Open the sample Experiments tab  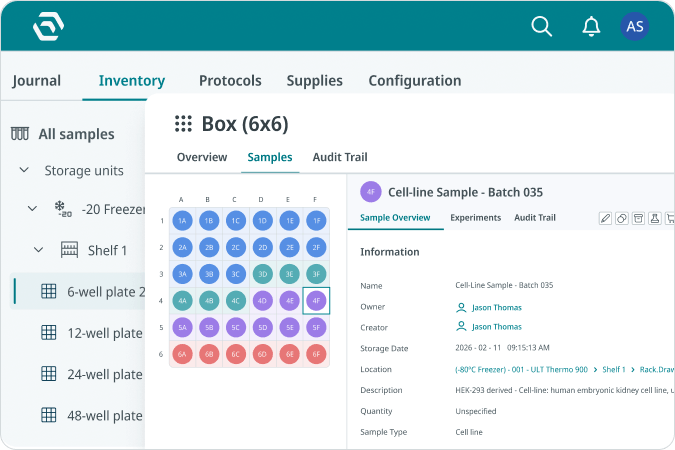(476, 218)
